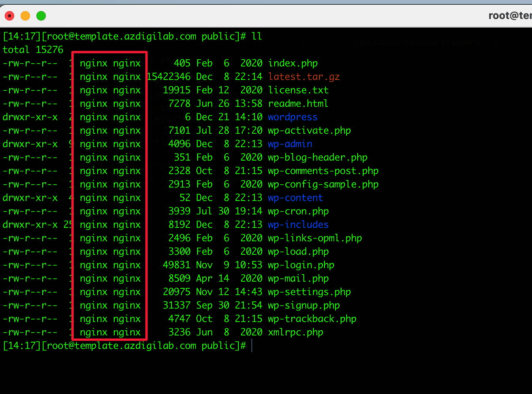Select the wp-config-sample.php filename

click(x=323, y=184)
